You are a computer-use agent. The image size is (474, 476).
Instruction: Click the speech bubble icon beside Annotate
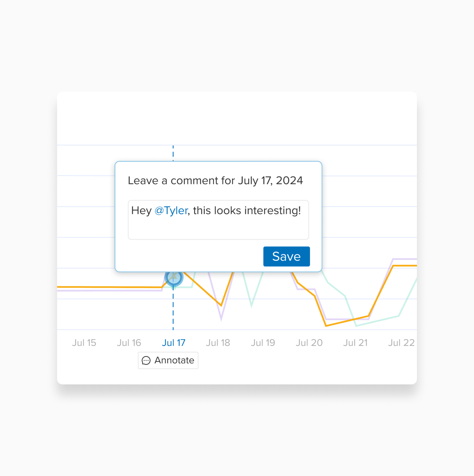(146, 361)
